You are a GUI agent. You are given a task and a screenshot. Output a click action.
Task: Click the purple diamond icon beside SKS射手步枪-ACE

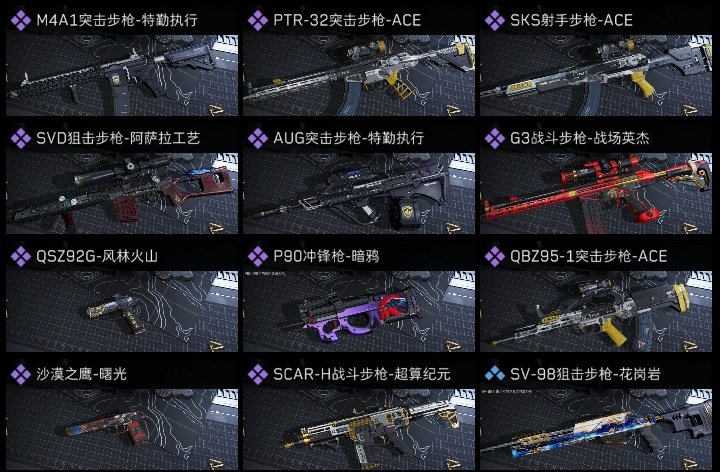pyautogui.click(x=495, y=20)
